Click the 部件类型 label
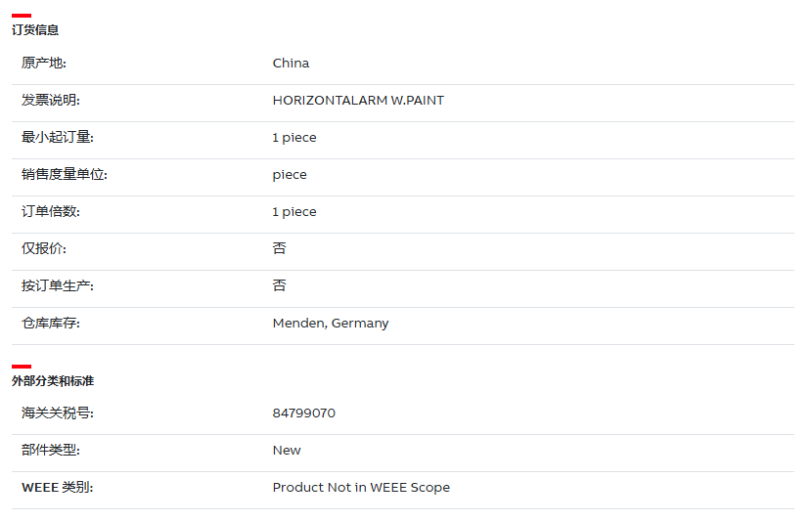 (x=50, y=450)
